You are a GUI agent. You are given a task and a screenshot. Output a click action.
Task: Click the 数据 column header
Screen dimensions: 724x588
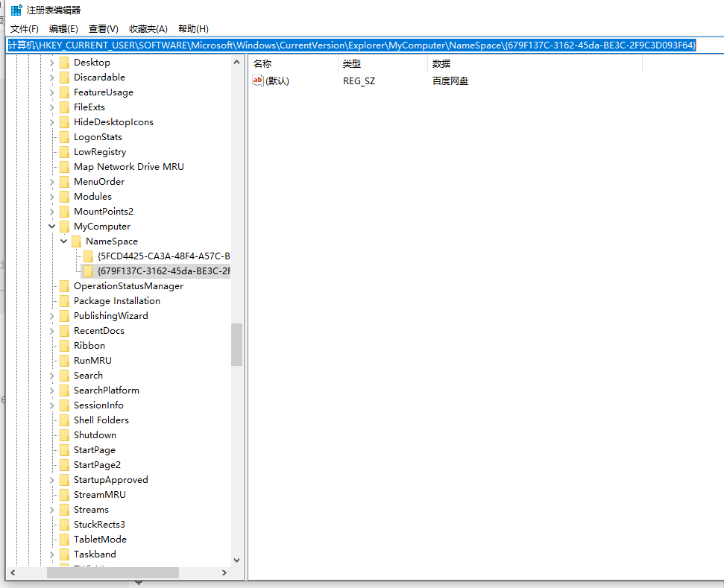pos(441,63)
